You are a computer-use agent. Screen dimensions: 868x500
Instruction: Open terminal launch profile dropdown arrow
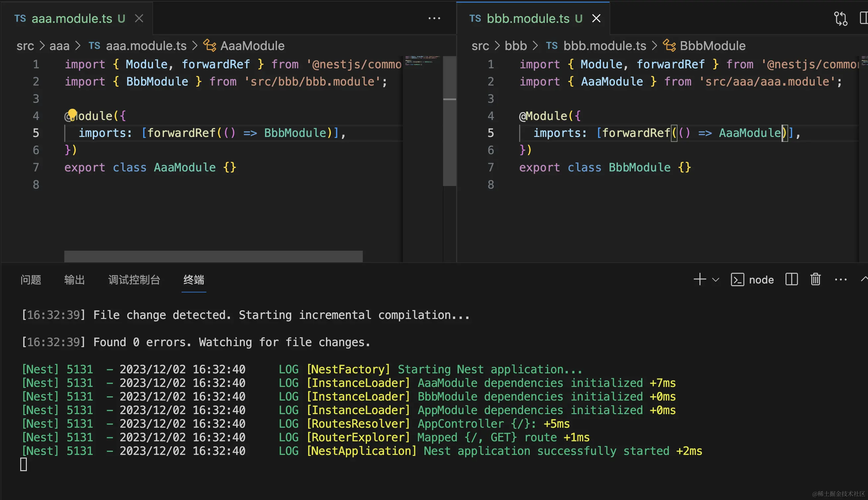pos(716,280)
